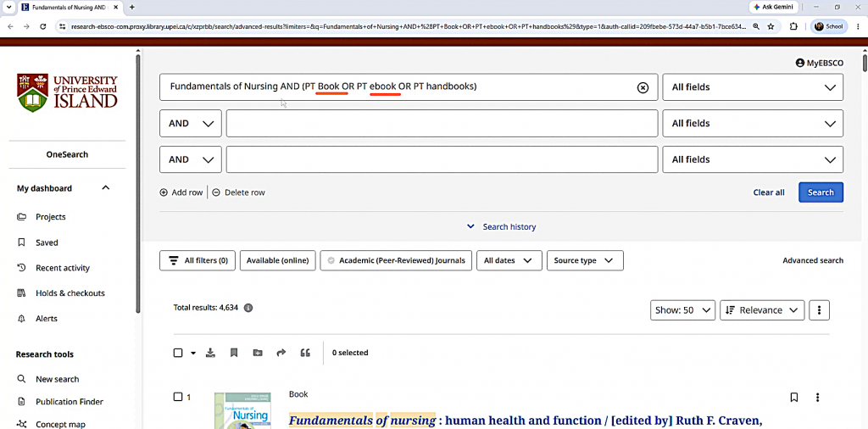Go back in browser
This screenshot has height=429, width=868.
click(x=10, y=26)
